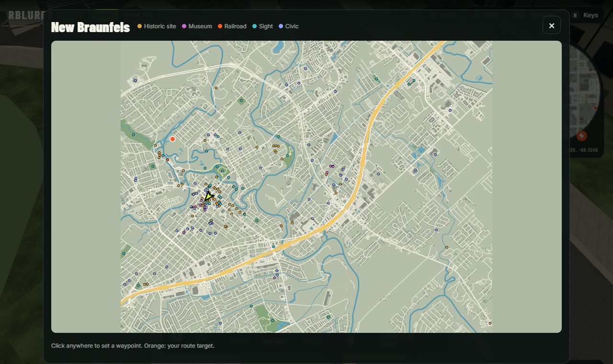Viewport: 613px width, 364px height.
Task: Click the yellow player arrow marker
Action: tap(209, 196)
